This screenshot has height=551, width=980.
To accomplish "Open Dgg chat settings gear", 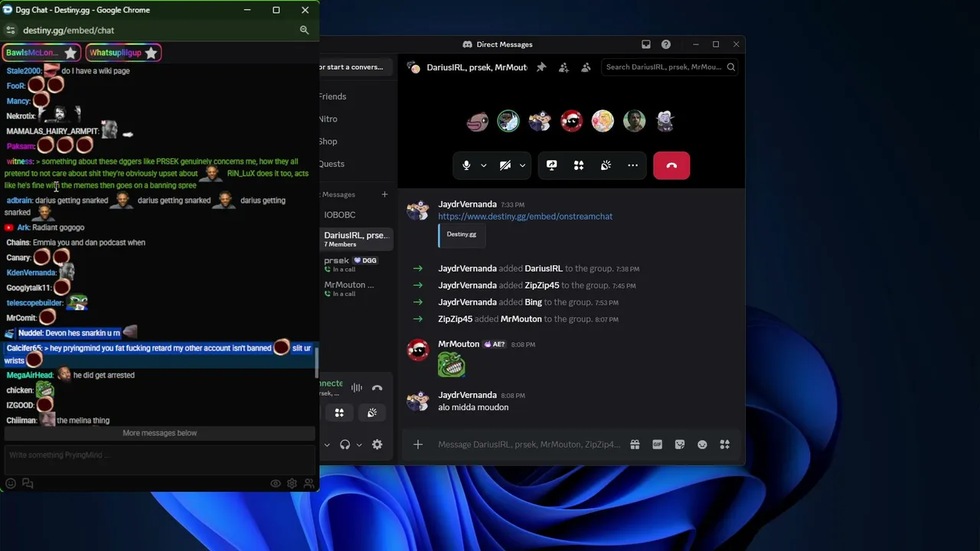I will coord(292,484).
